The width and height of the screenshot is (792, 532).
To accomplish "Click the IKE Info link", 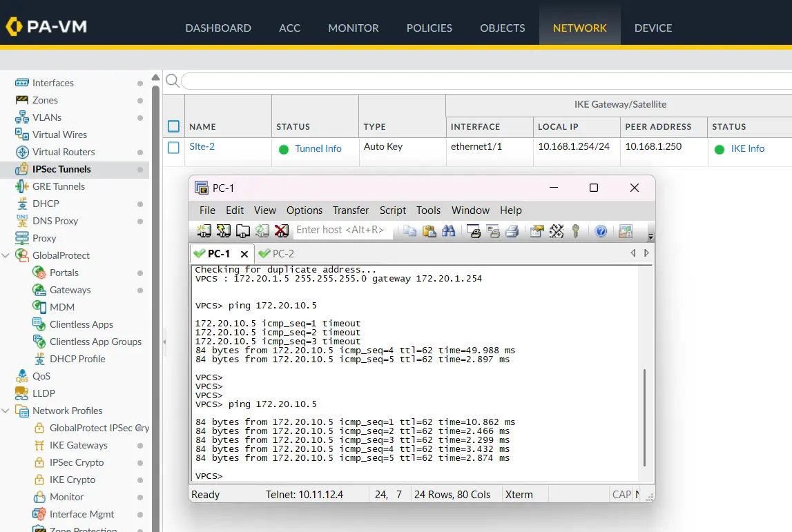I will [748, 148].
